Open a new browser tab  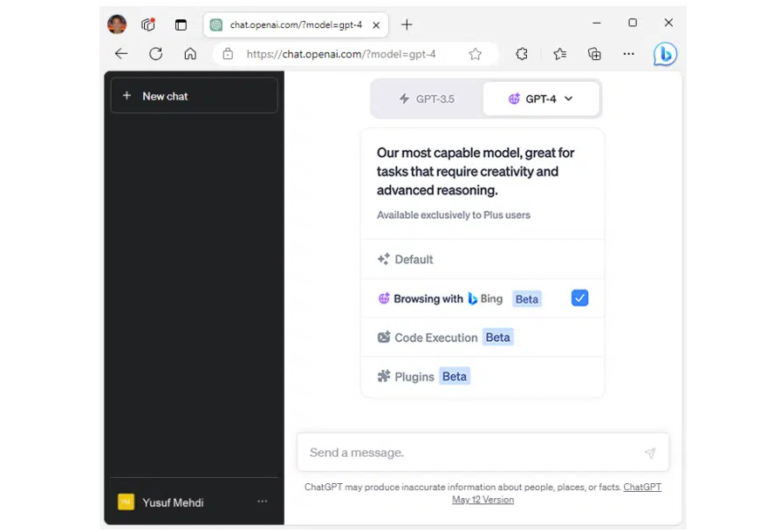point(407,24)
